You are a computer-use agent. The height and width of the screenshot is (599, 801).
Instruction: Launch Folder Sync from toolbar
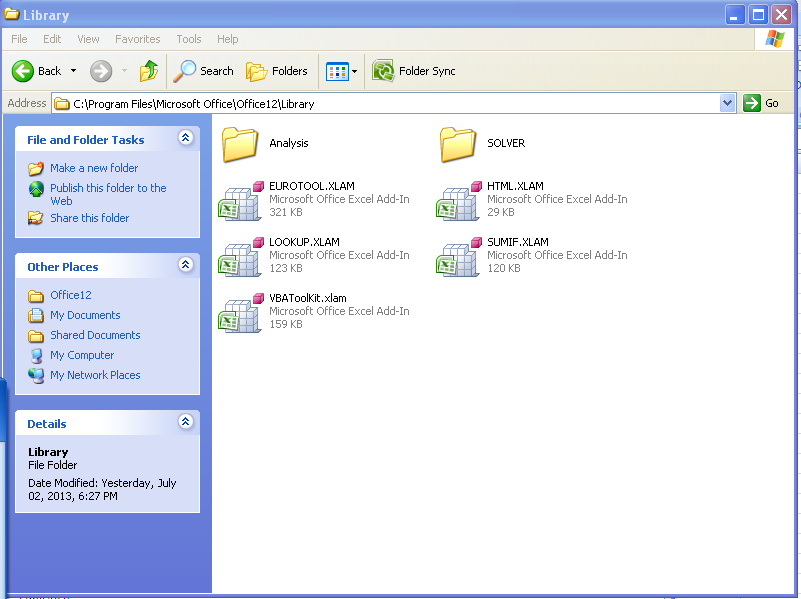[414, 71]
